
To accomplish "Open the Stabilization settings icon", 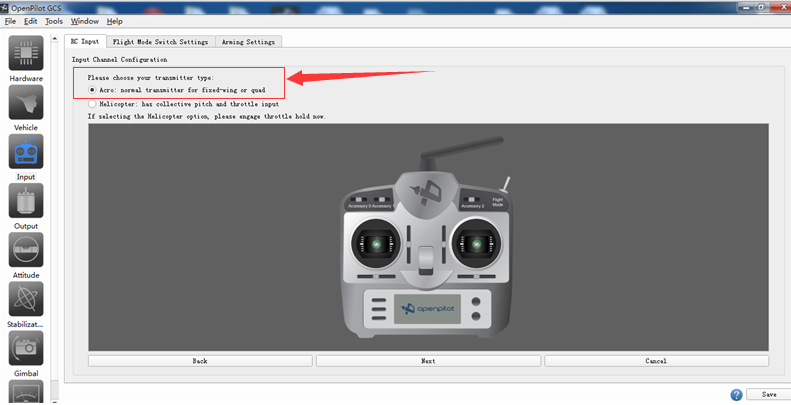I will click(26, 299).
